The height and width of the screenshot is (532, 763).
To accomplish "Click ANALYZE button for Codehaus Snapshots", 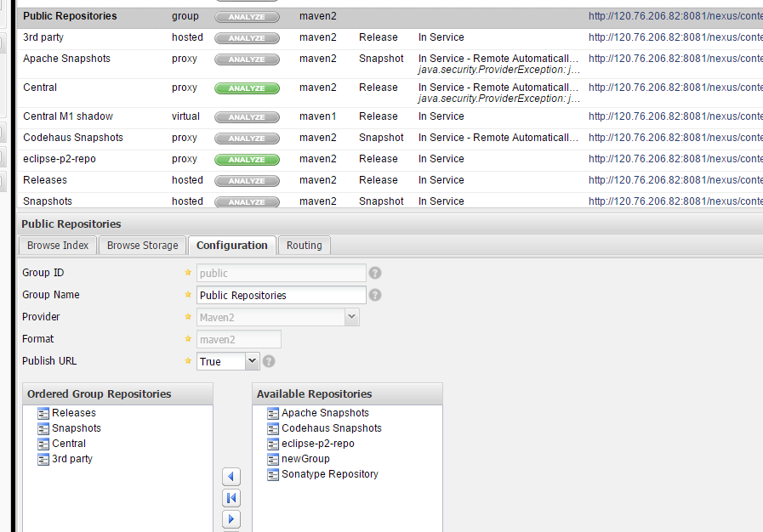I will (x=248, y=139).
